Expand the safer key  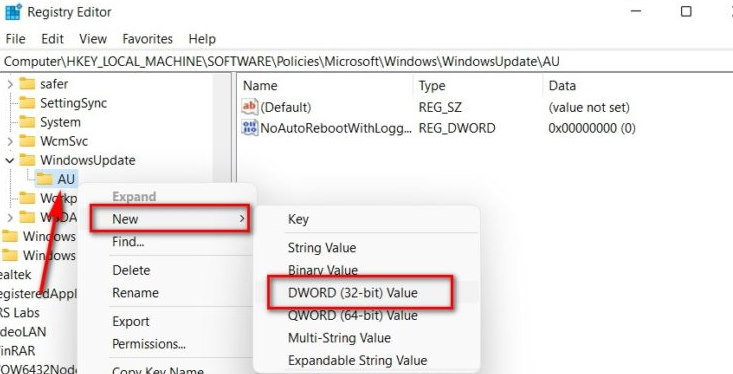coord(10,84)
